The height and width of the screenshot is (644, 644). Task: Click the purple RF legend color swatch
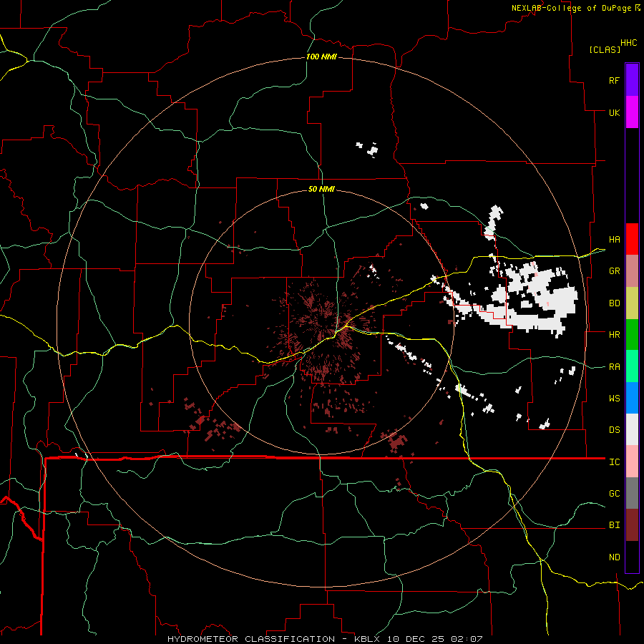(x=632, y=79)
